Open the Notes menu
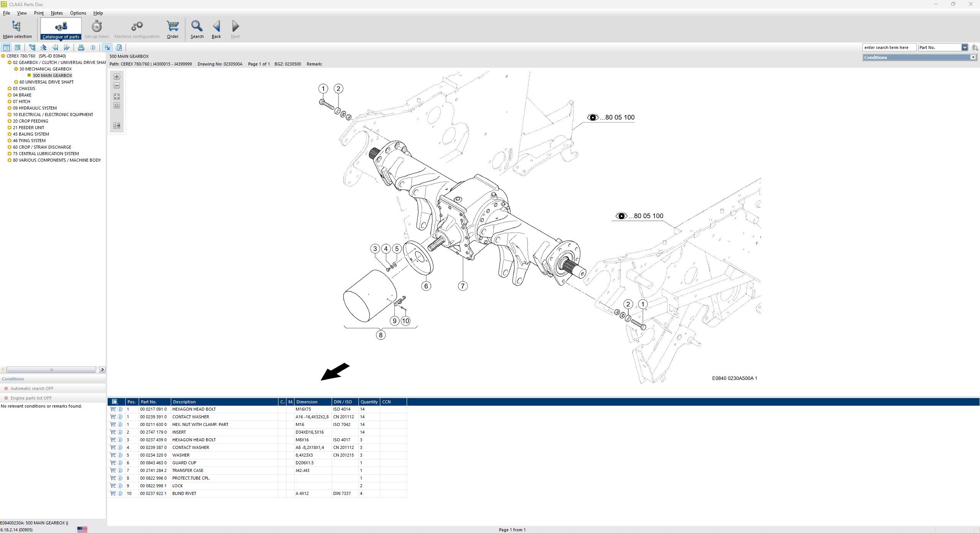 pos(56,13)
